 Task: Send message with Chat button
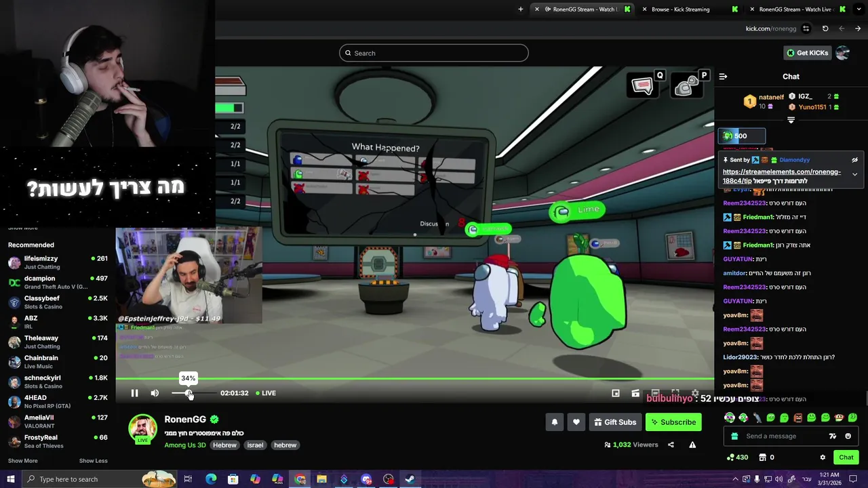pos(846,457)
